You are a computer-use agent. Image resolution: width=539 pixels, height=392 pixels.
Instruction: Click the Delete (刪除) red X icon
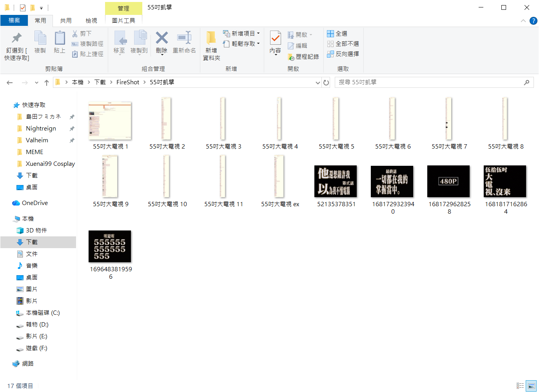[162, 38]
